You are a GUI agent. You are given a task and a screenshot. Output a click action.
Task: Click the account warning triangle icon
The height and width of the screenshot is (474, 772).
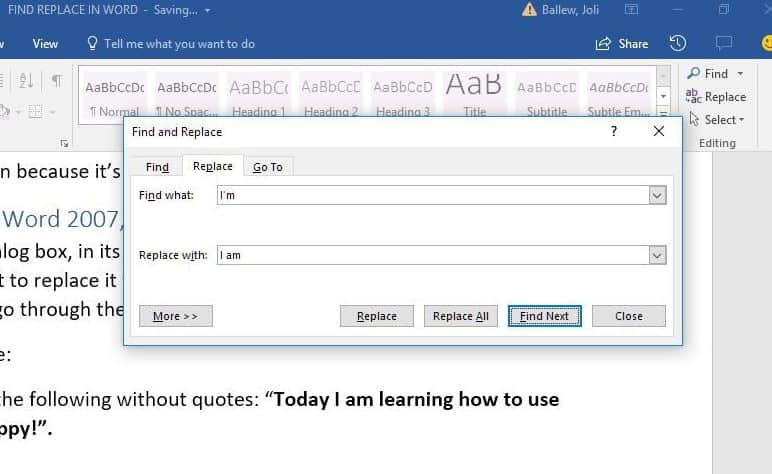pyautogui.click(x=529, y=9)
